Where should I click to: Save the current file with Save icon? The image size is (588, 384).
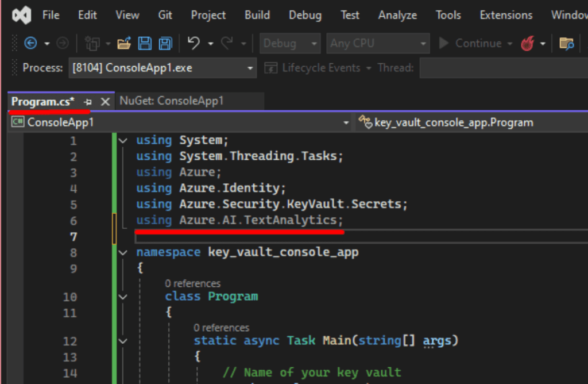[x=145, y=43]
